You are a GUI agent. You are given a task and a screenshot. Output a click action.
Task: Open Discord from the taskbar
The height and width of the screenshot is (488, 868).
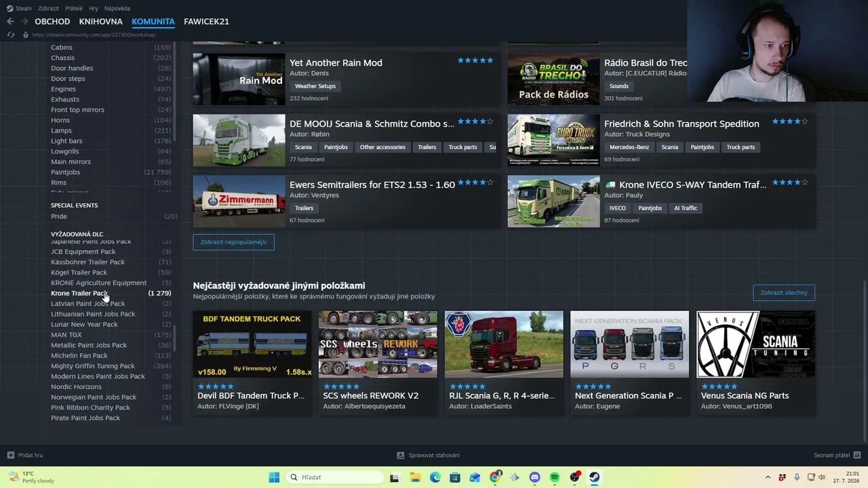[x=534, y=477]
